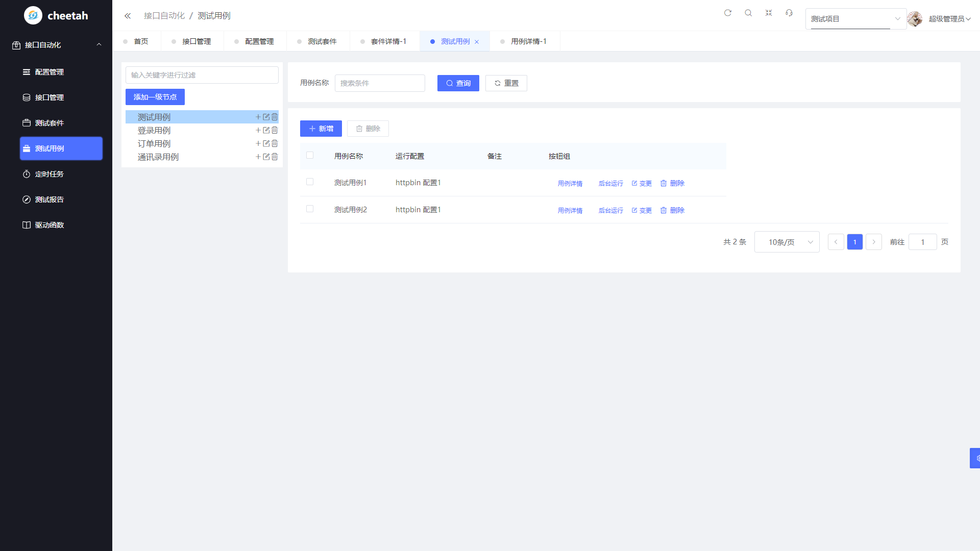
Task: Collapse sidebar with double-chevron icon
Action: click(128, 16)
